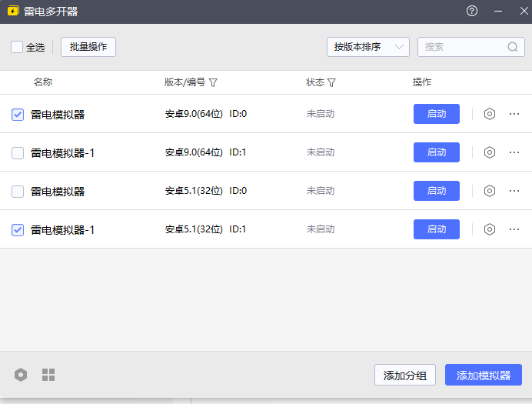Click the search magnifier icon
Viewport: 532px width, 404px height.
(513, 47)
